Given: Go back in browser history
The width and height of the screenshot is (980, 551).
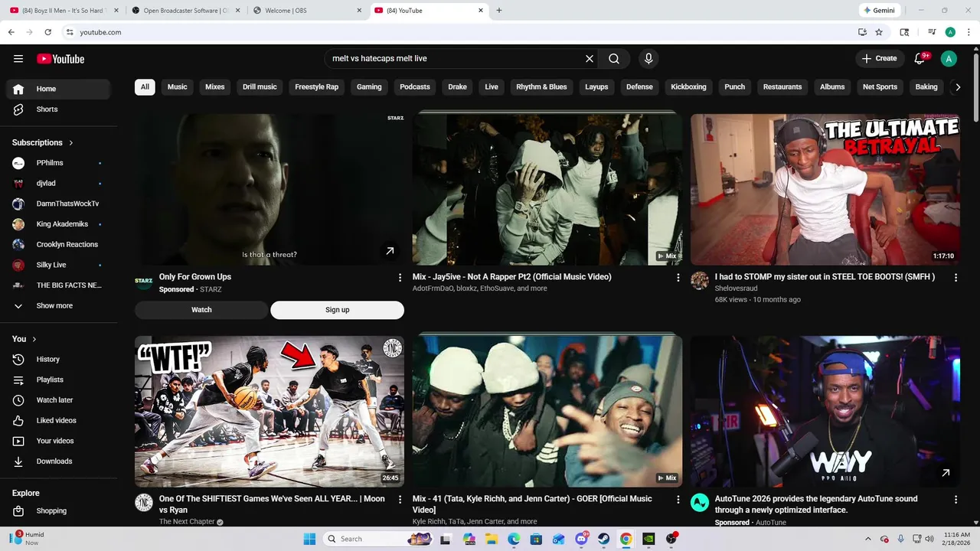Looking at the screenshot, I should (x=11, y=32).
